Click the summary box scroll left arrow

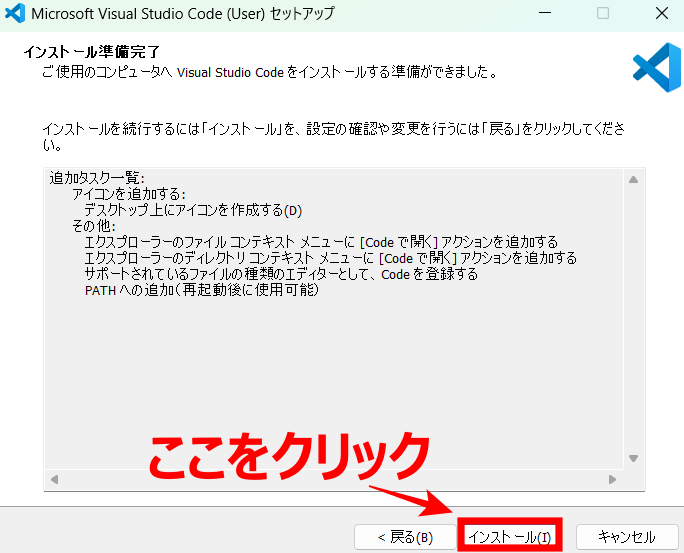55,479
